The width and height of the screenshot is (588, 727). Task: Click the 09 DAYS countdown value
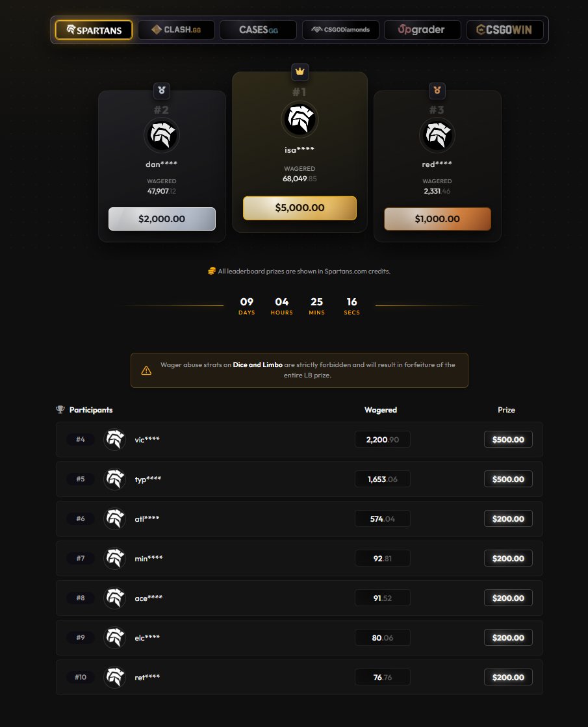point(247,306)
